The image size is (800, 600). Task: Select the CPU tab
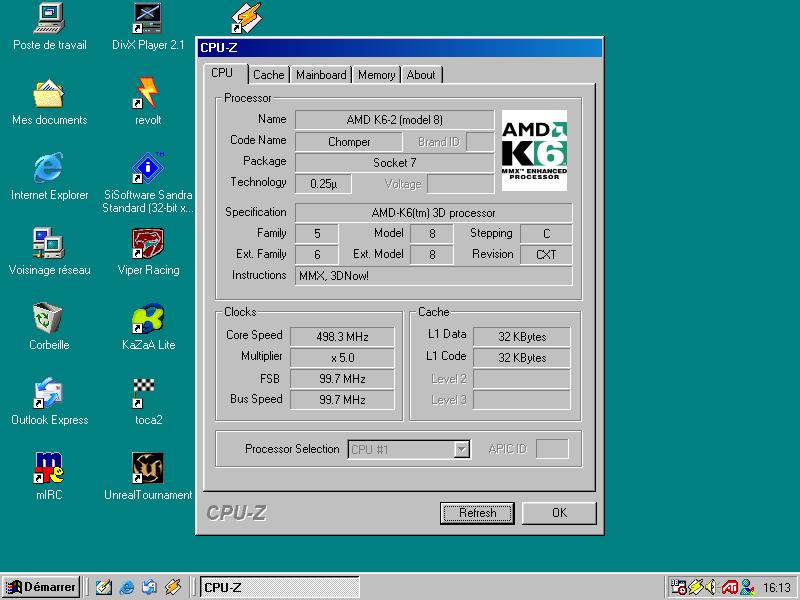click(x=222, y=73)
